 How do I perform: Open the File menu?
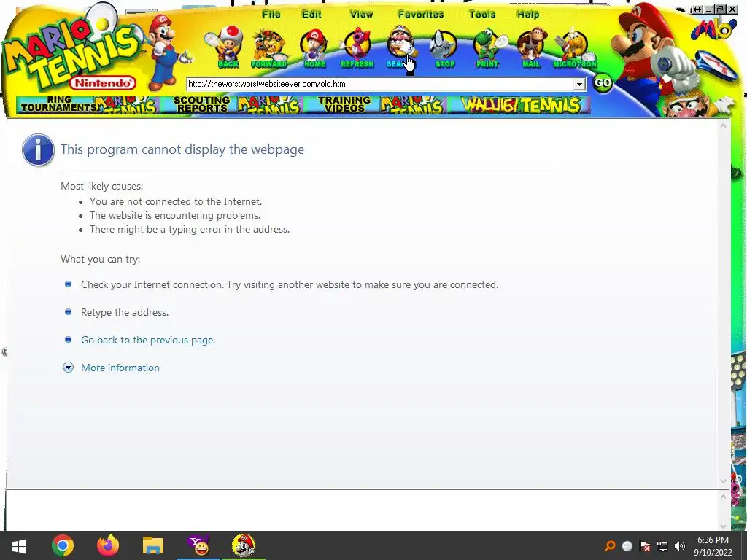(x=271, y=15)
